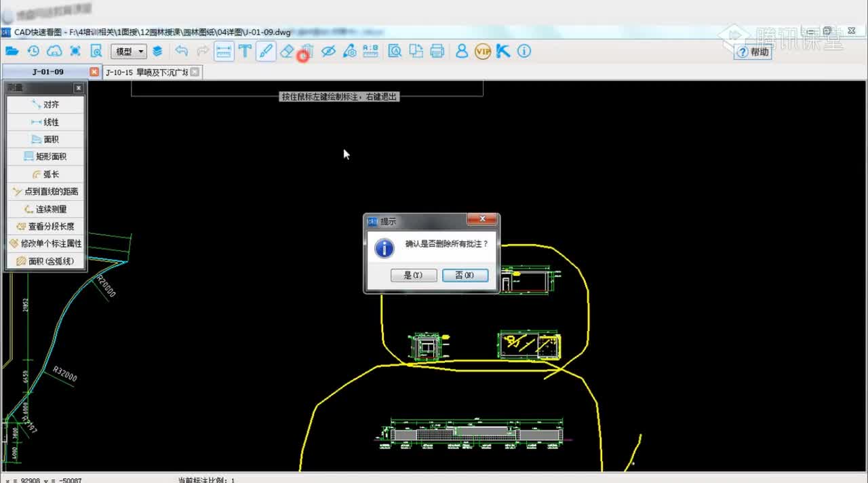Select 面积(含弧线) tool

coord(45,261)
